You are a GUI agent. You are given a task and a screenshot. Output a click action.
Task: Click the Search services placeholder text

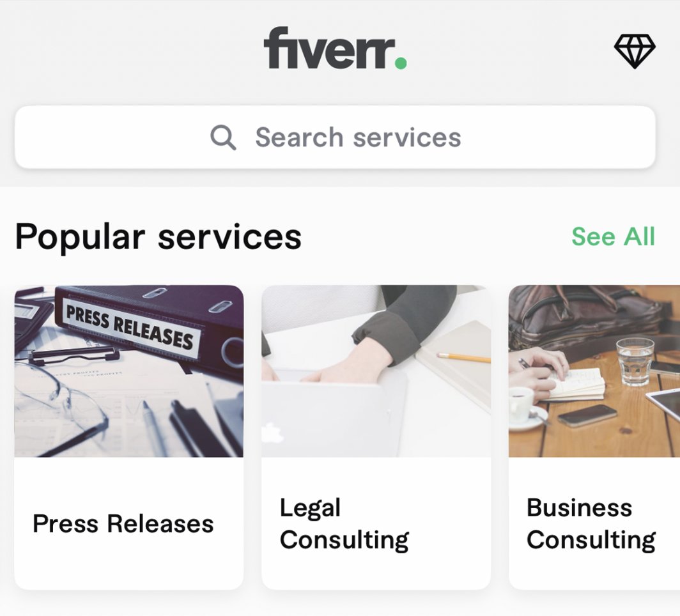[358, 137]
